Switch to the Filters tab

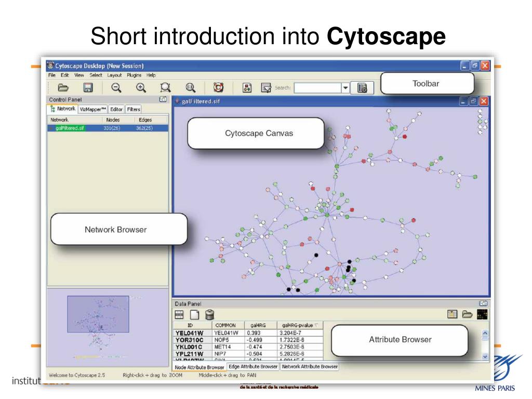click(x=134, y=109)
